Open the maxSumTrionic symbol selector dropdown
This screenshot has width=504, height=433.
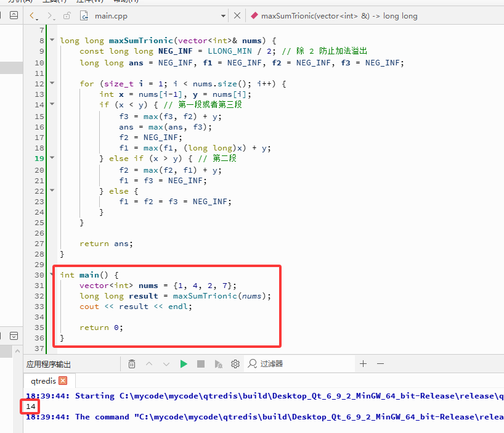pos(339,16)
